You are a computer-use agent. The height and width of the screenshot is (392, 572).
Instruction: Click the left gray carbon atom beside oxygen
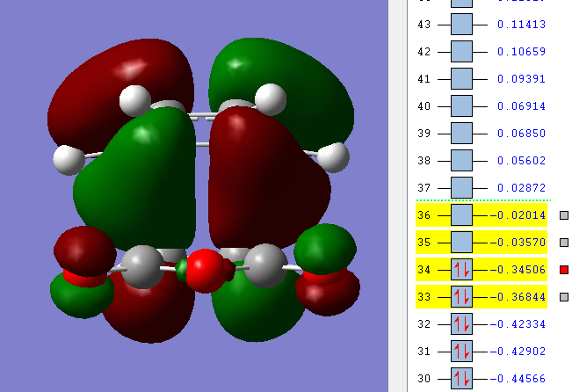tap(142, 267)
